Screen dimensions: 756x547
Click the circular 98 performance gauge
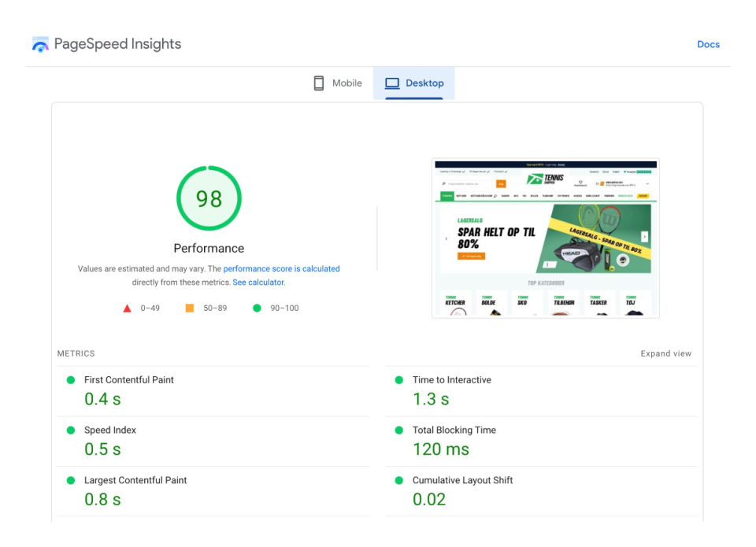click(209, 198)
